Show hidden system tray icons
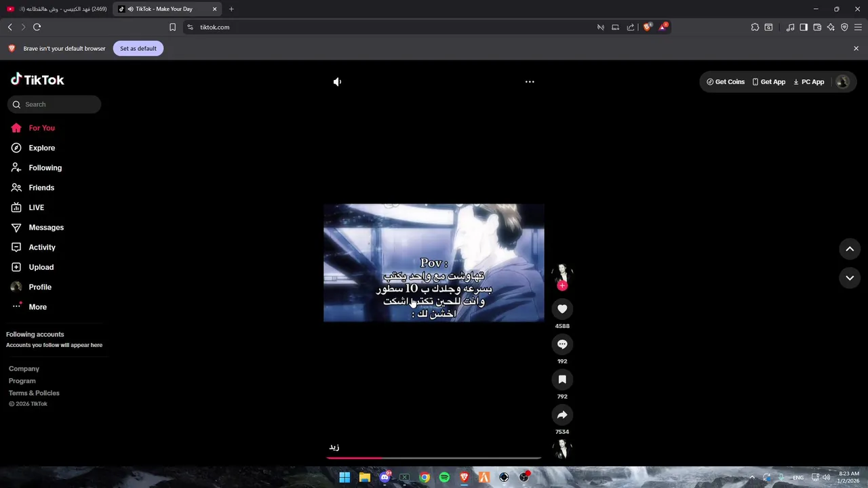This screenshot has width=868, height=488. pos(751,477)
